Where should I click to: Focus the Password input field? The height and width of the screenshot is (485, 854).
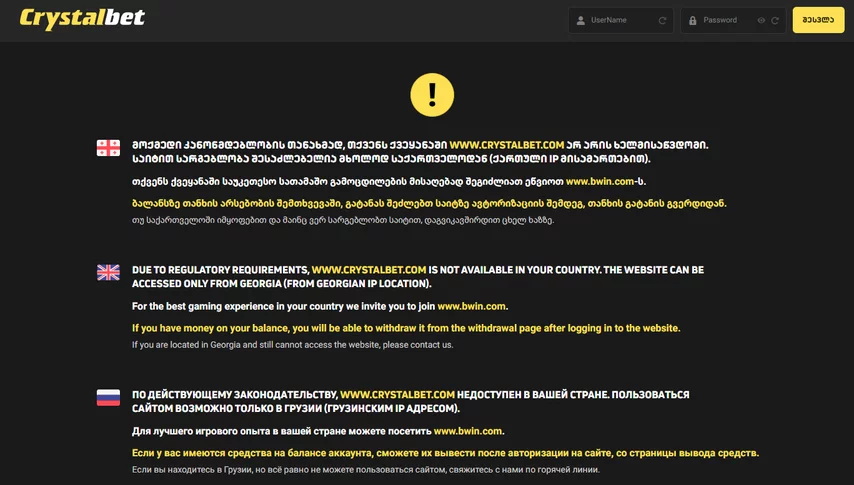733,20
